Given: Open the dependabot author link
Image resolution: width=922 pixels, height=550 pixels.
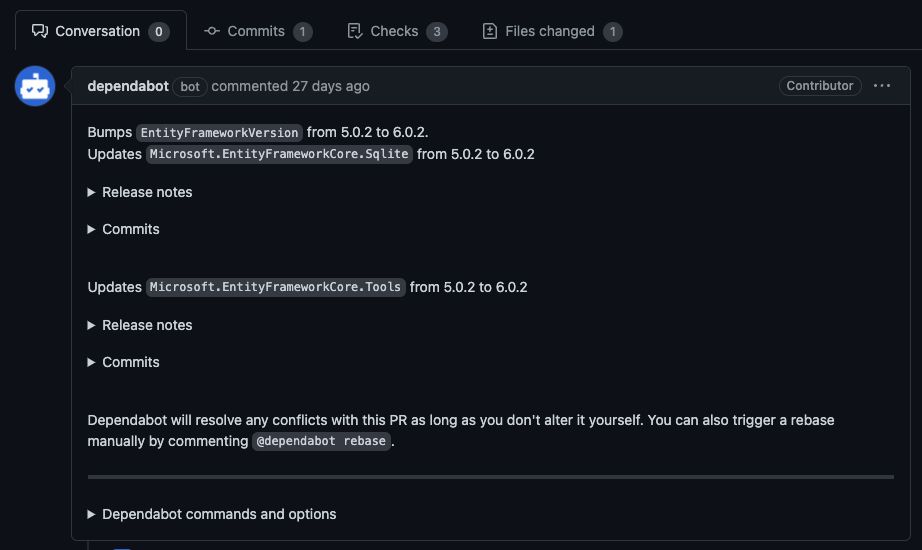Looking at the screenshot, I should (x=128, y=86).
